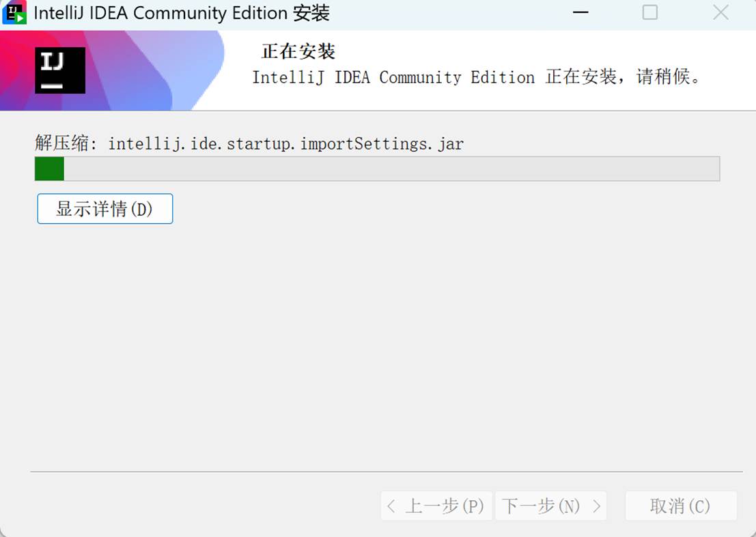Image resolution: width=756 pixels, height=537 pixels.
Task: Click the 解压缩: intellij.ide.startup.importSettings.jar status text
Action: coord(249,143)
